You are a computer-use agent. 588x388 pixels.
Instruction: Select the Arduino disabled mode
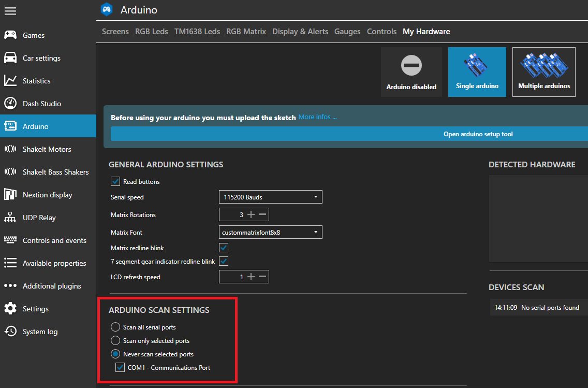pos(411,72)
